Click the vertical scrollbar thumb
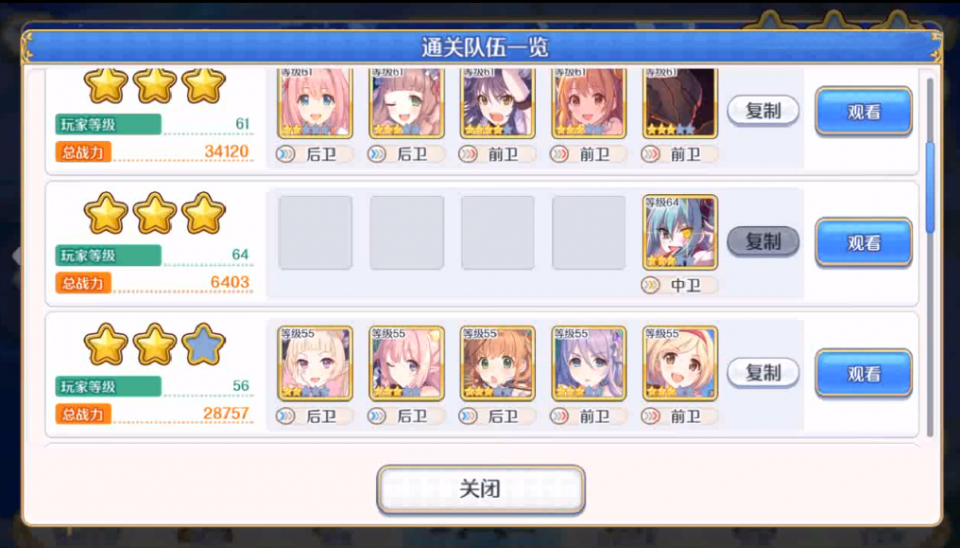 [x=930, y=187]
